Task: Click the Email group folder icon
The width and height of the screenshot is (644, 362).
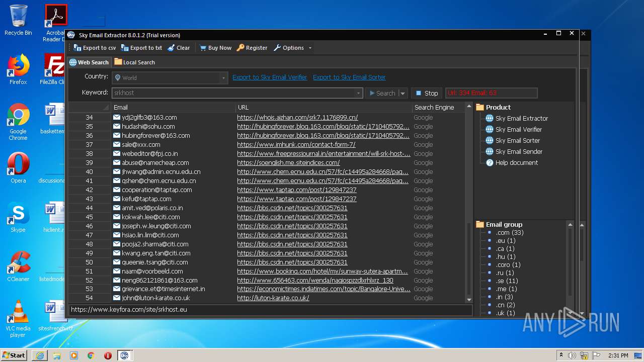Action: click(x=480, y=224)
